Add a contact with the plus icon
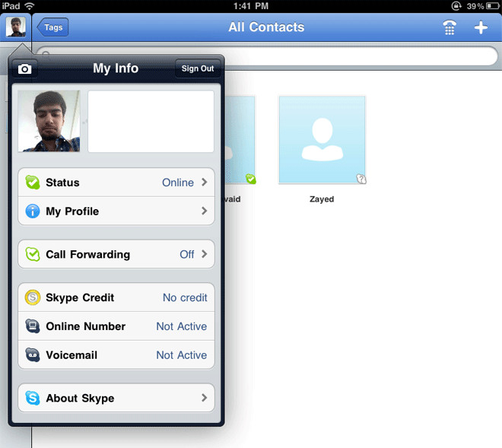 point(481,27)
